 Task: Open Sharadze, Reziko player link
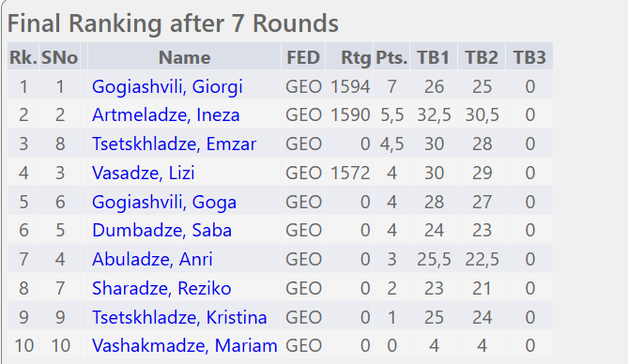pos(161,288)
